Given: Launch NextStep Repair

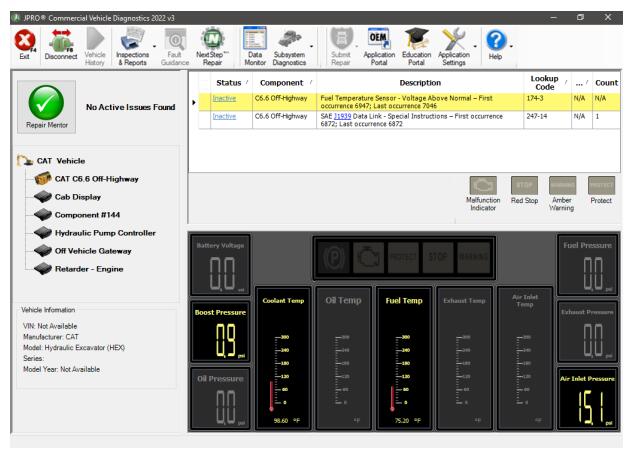Looking at the screenshot, I should tap(212, 47).
